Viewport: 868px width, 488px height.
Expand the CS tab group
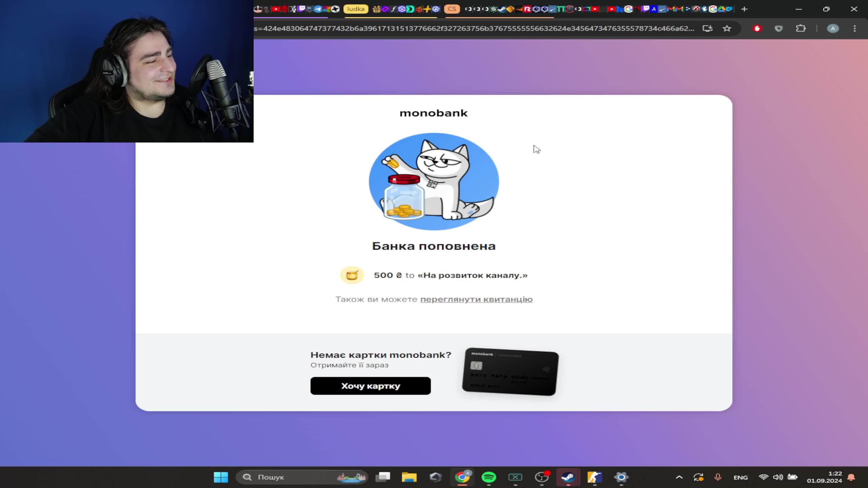(452, 9)
